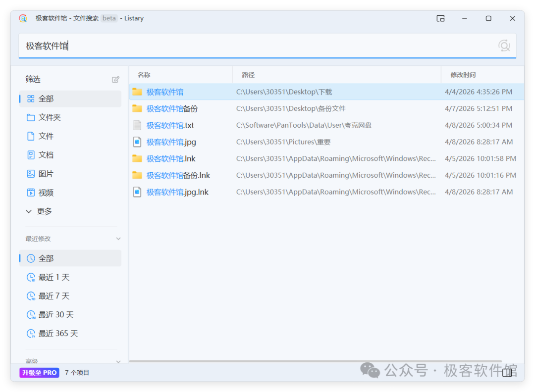Filter results by 图片
Image resolution: width=535 pixels, height=392 pixels.
[70, 174]
